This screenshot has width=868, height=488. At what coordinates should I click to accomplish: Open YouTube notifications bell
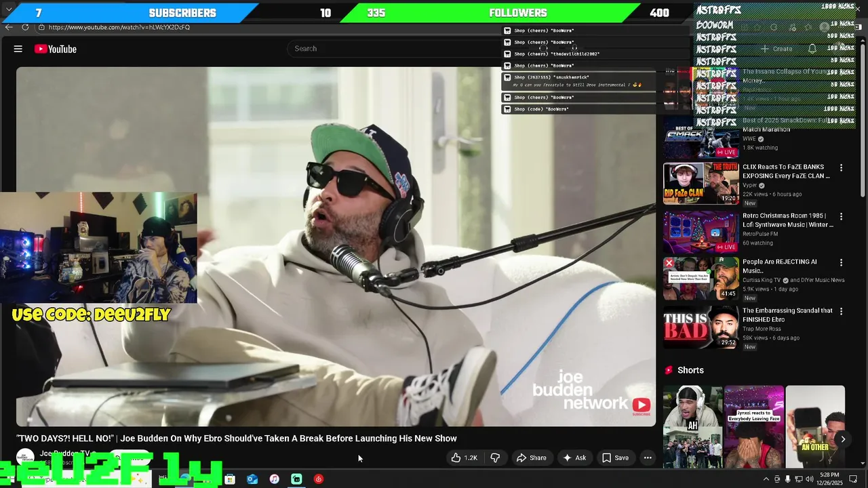click(x=812, y=49)
